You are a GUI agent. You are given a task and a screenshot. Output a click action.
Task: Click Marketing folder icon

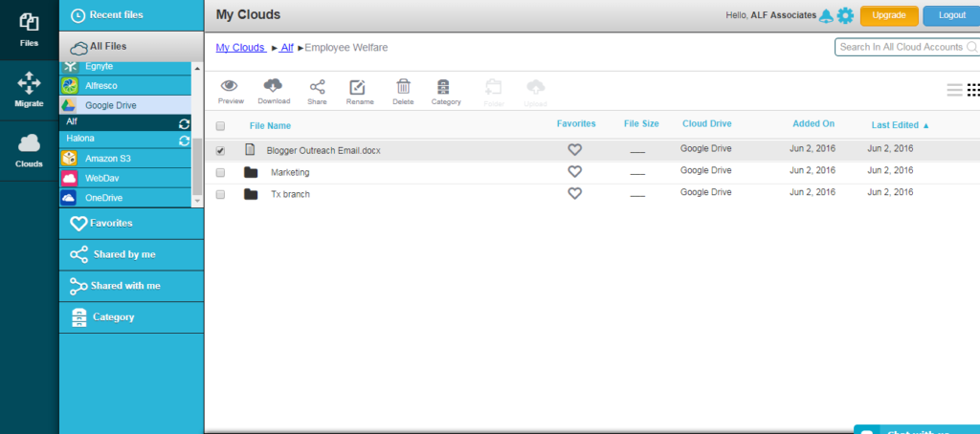click(251, 172)
